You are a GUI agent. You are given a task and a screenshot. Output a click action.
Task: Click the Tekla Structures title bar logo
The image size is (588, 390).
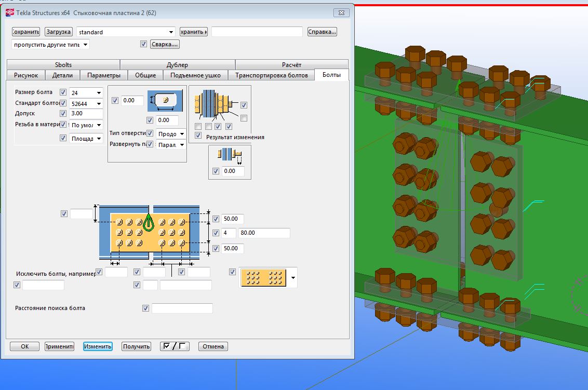(x=9, y=12)
